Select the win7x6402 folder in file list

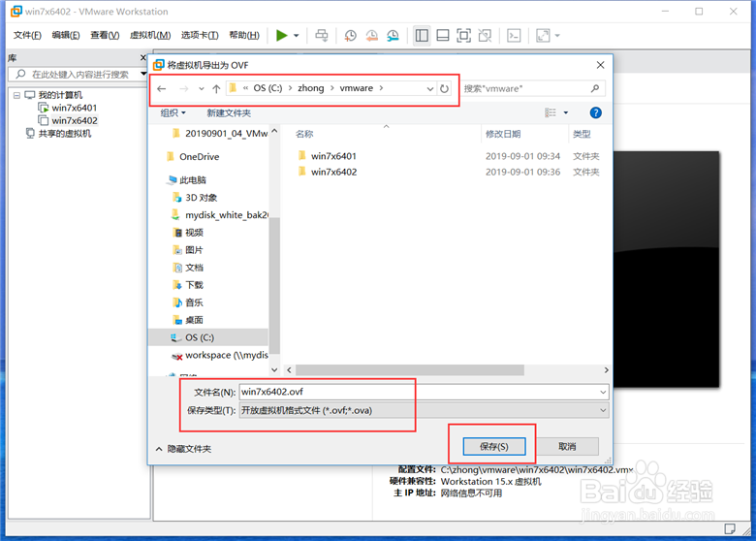click(333, 173)
